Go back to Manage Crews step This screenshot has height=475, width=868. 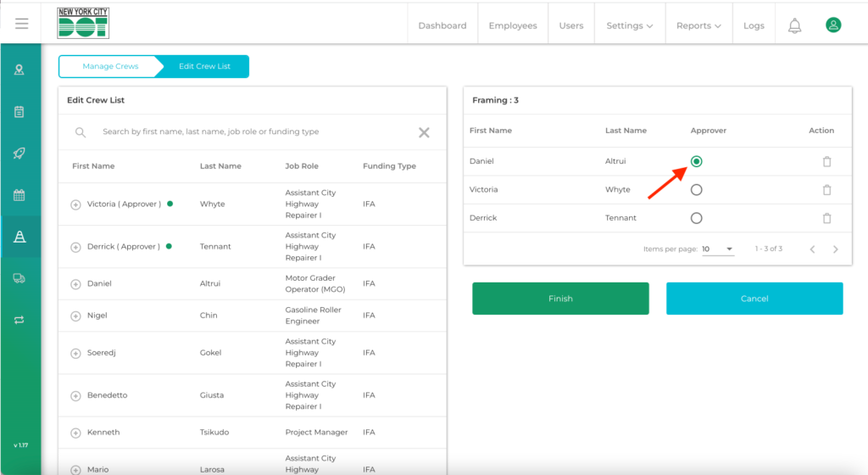tap(110, 66)
